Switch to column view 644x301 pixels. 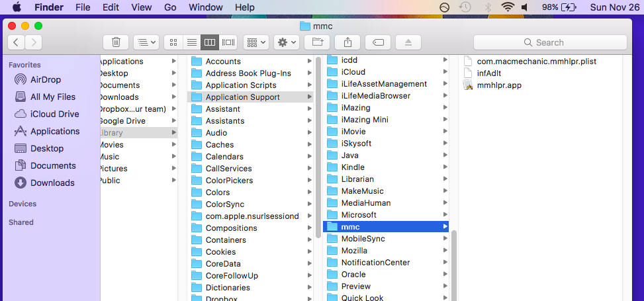(x=209, y=42)
